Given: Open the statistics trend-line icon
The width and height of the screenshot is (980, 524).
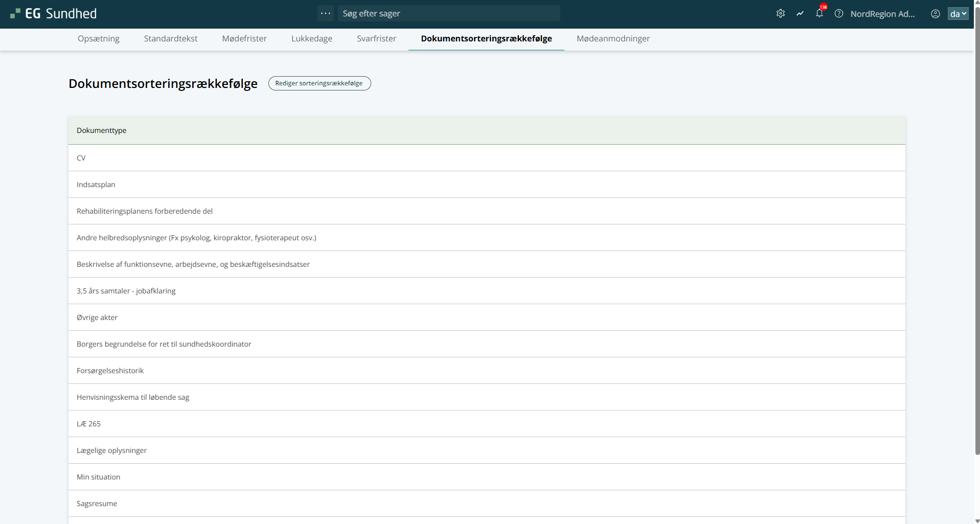Looking at the screenshot, I should pos(800,14).
